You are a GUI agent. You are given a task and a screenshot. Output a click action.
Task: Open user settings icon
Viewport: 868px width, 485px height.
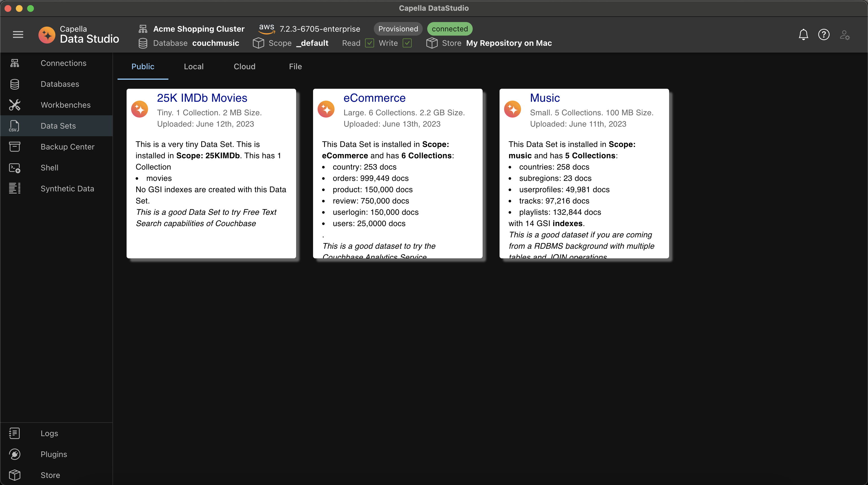tap(845, 34)
